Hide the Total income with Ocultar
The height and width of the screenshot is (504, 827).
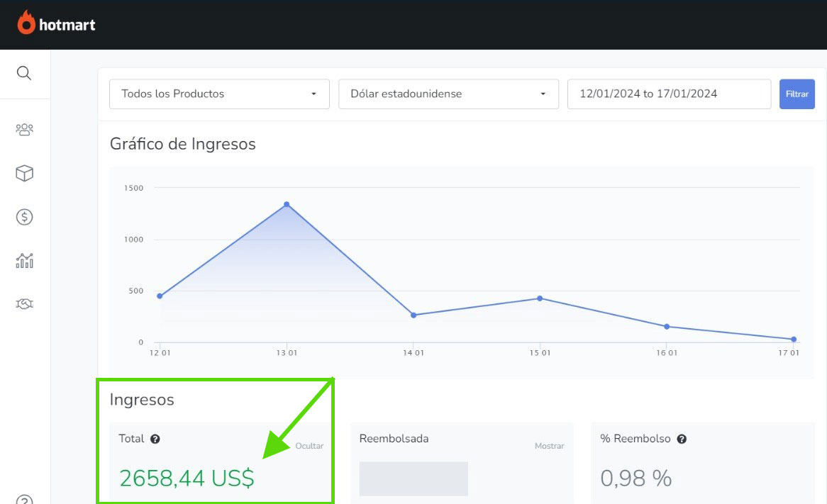pos(309,446)
